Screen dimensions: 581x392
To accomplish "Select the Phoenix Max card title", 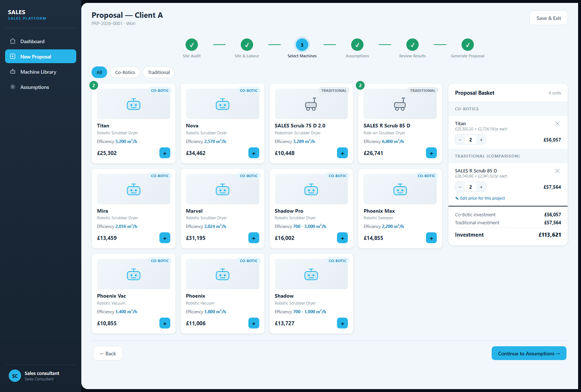I will (x=379, y=211).
